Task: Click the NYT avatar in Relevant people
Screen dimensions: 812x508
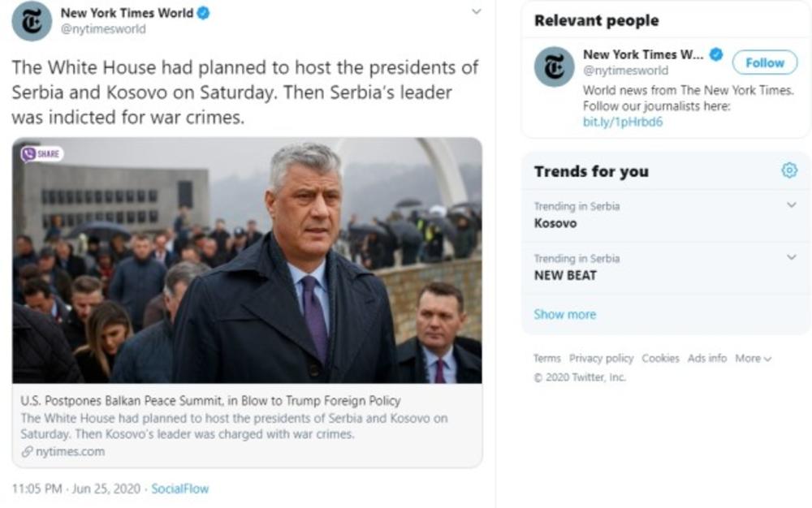Action: tap(554, 67)
